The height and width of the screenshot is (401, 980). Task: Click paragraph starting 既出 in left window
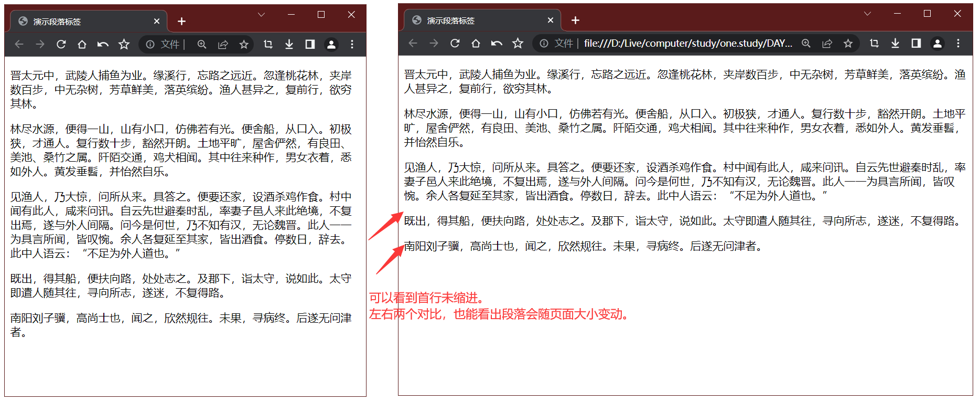(181, 286)
